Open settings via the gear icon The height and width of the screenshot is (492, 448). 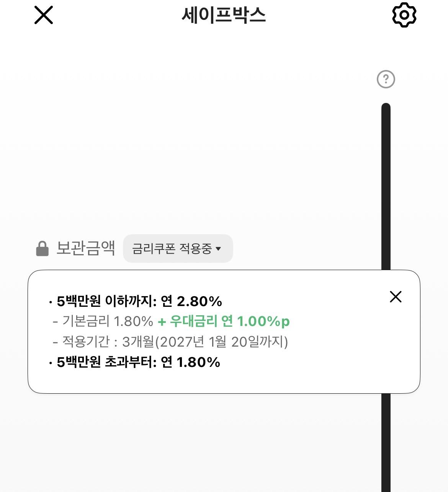coord(404,15)
